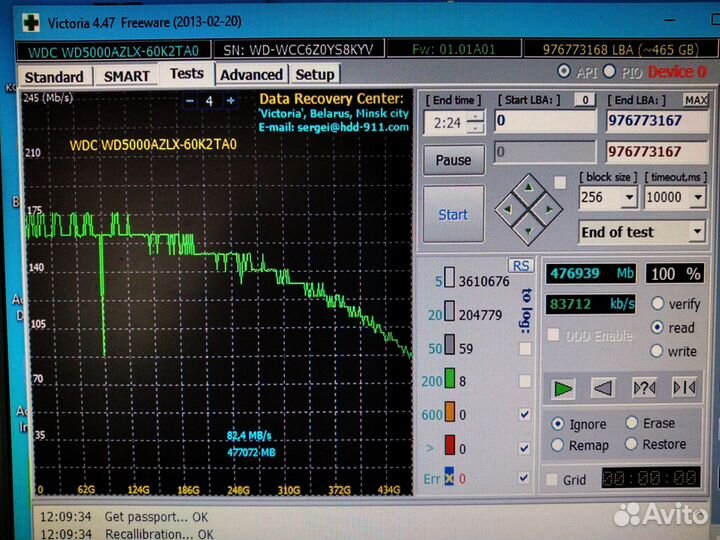The height and width of the screenshot is (540, 720).
Task: Click the gray 50 ms block swatch
Action: pyautogui.click(x=450, y=345)
